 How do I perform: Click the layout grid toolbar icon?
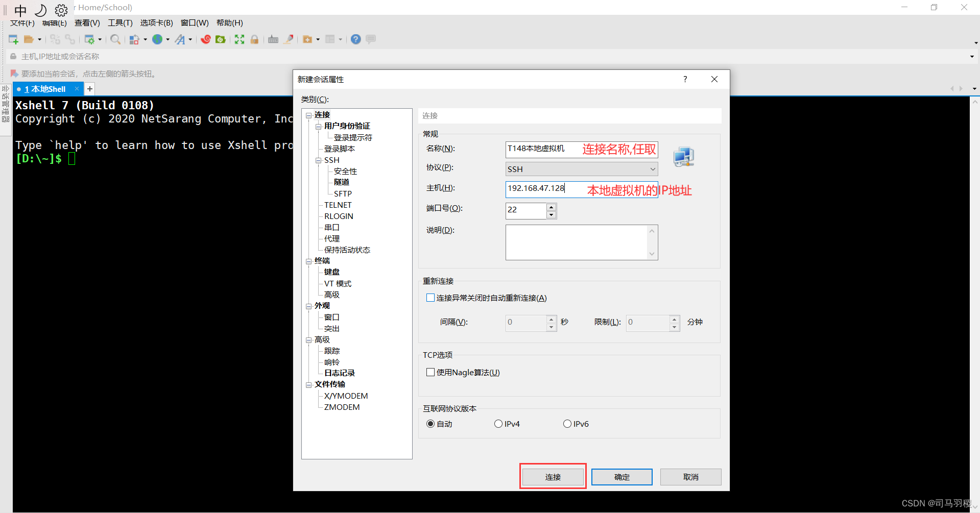330,39
